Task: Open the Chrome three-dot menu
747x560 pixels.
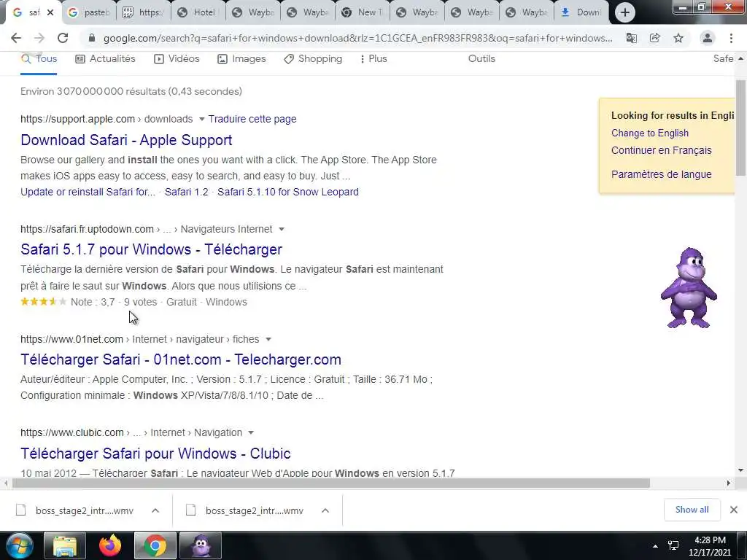Action: click(x=731, y=38)
